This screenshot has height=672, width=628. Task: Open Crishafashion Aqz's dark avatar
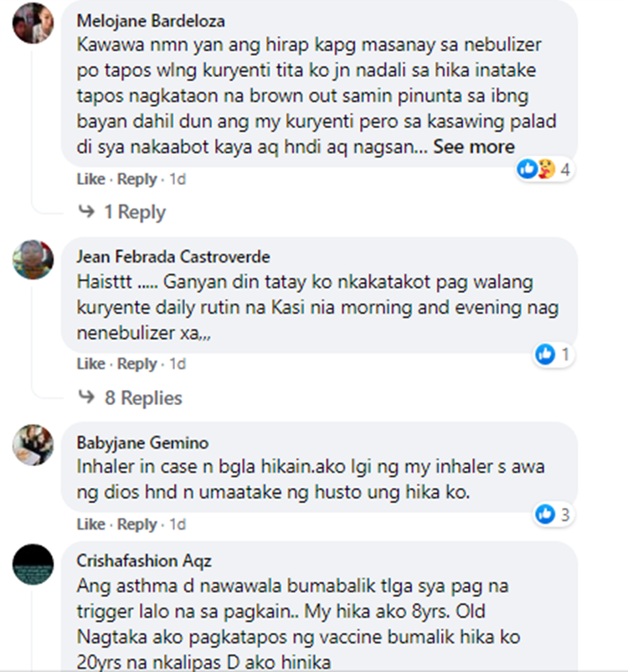coord(33,564)
